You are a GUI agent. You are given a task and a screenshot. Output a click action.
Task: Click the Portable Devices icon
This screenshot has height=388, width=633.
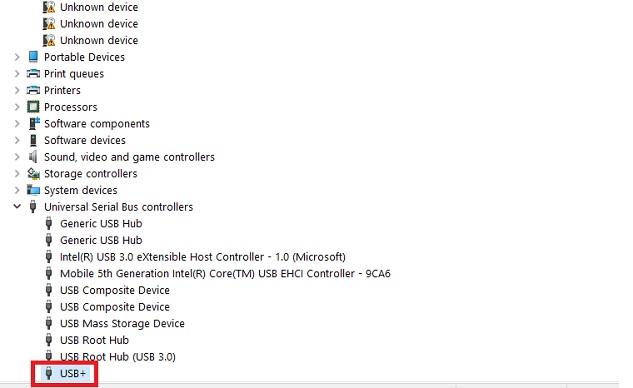(33, 57)
